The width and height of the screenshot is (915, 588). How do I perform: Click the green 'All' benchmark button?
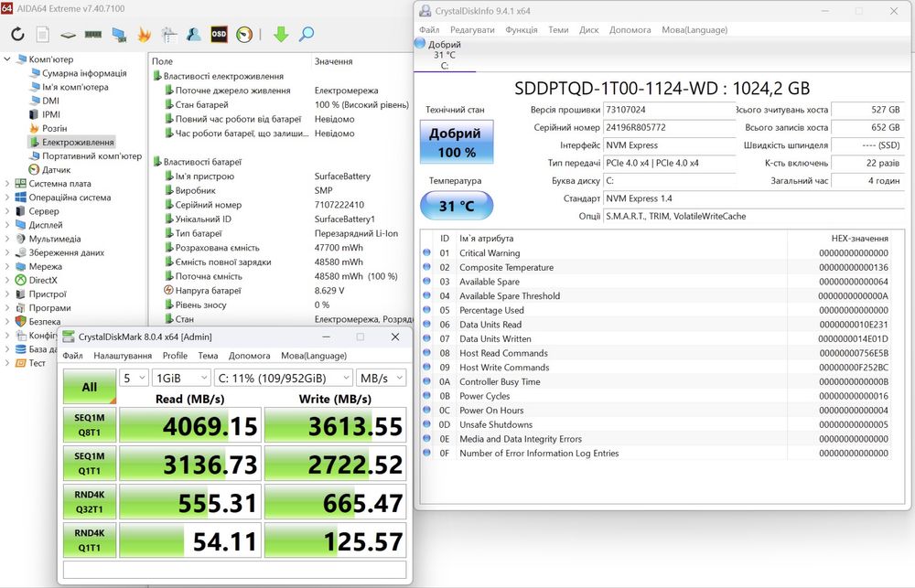[90, 387]
